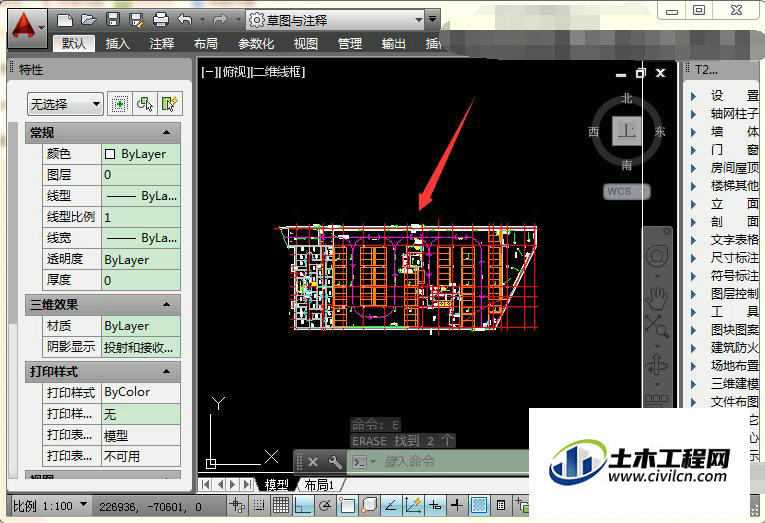Click the Select Objects icon in properties
Viewport: 765px width, 523px height.
[x=145, y=103]
